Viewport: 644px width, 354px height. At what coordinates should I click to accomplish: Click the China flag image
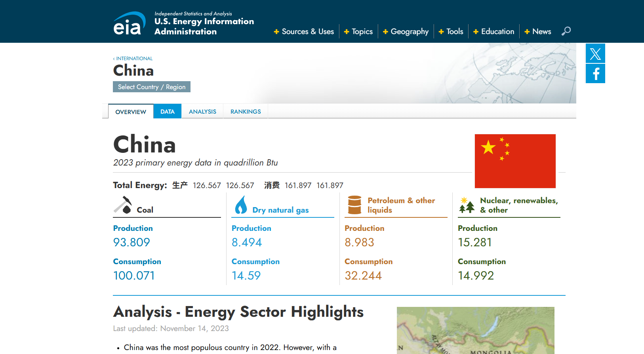pos(515,161)
